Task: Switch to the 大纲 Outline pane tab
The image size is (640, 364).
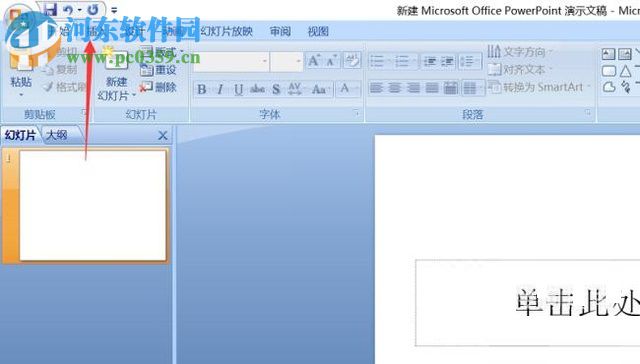Action: 57,135
